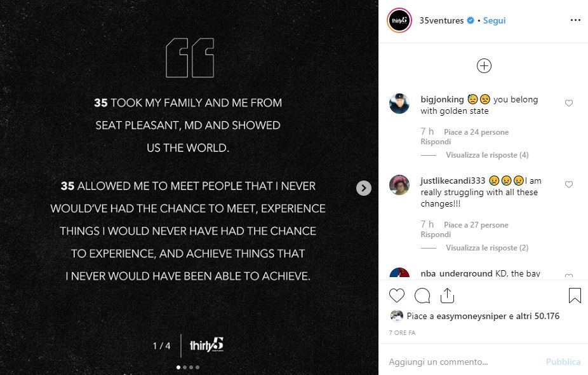Save post with the bookmark icon
The height and width of the screenshot is (375, 588).
point(575,296)
